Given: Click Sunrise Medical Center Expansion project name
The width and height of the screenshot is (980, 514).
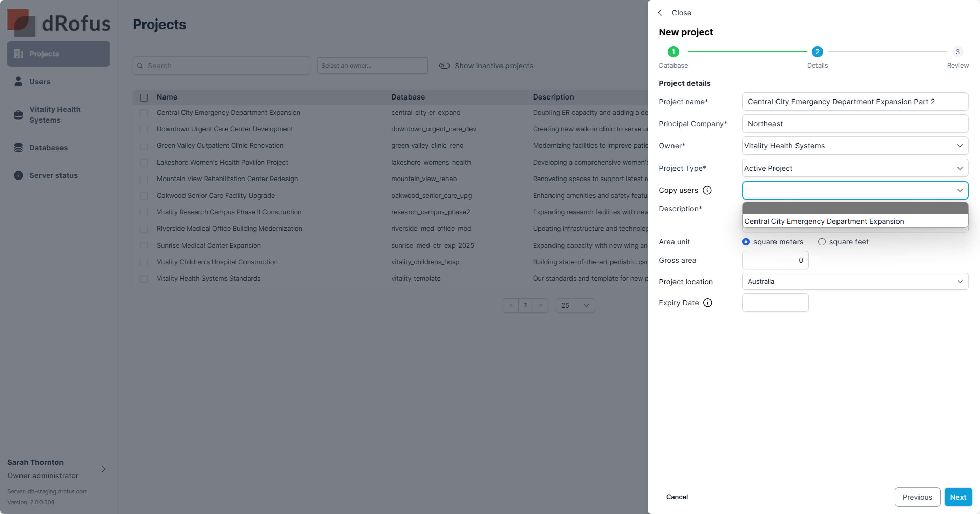Looking at the screenshot, I should (208, 245).
